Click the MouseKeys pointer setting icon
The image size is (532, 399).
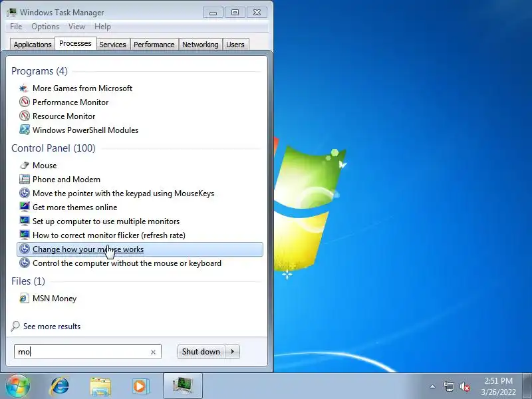point(24,193)
